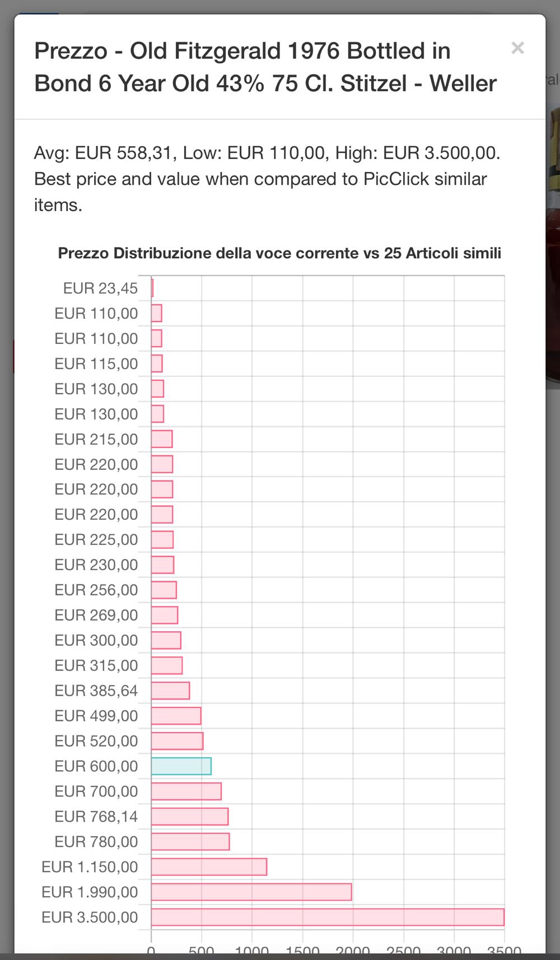Click the chart title about 25 Articoli simili
This screenshot has height=960, width=560.
click(x=279, y=253)
